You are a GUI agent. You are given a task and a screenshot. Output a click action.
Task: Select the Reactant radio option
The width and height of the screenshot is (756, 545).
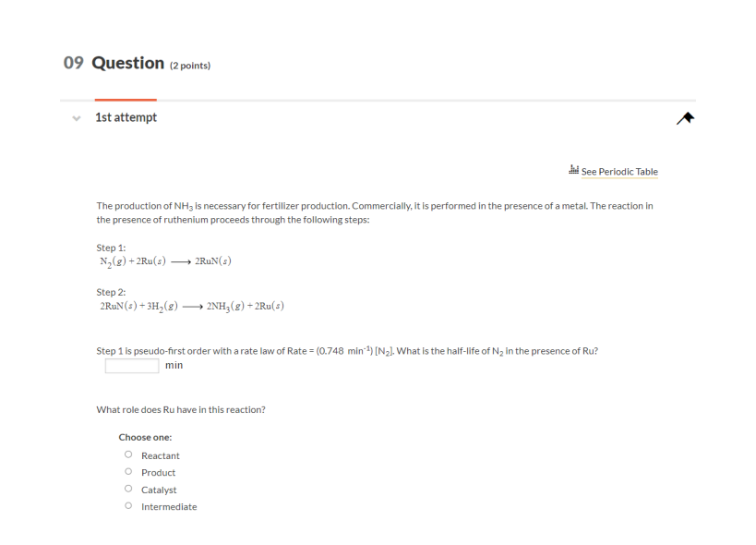[128, 454]
